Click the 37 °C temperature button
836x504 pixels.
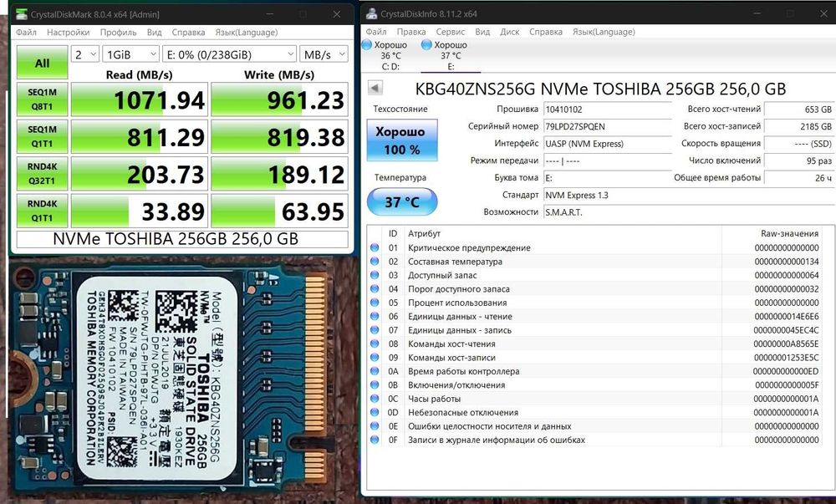click(x=402, y=202)
